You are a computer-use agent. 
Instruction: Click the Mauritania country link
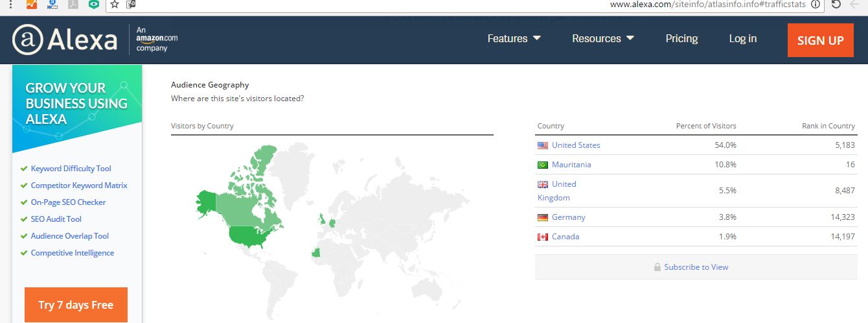[x=571, y=165]
